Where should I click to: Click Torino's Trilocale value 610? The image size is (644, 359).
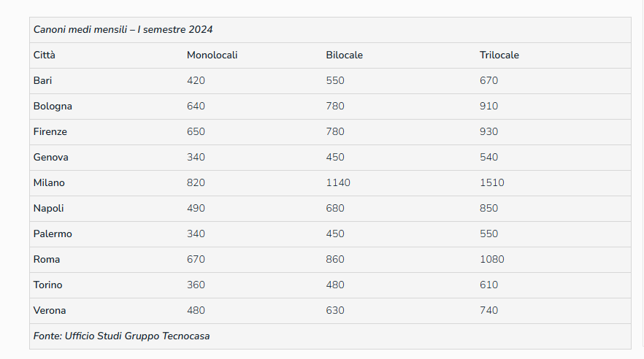click(x=488, y=285)
